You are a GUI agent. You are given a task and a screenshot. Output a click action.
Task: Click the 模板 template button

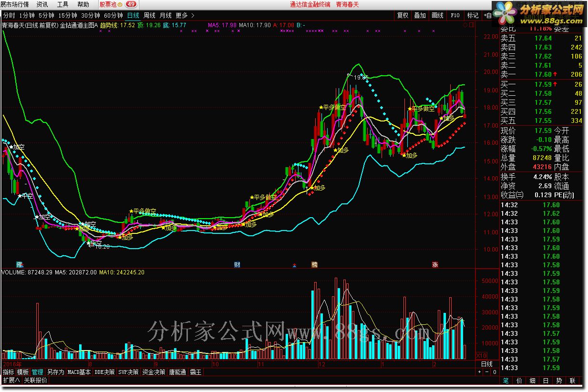coord(23,372)
